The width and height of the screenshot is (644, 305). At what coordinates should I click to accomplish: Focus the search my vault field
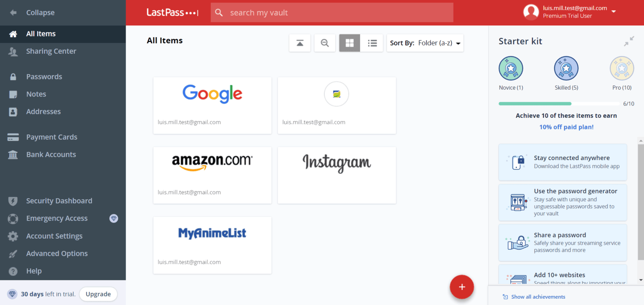[x=332, y=13]
